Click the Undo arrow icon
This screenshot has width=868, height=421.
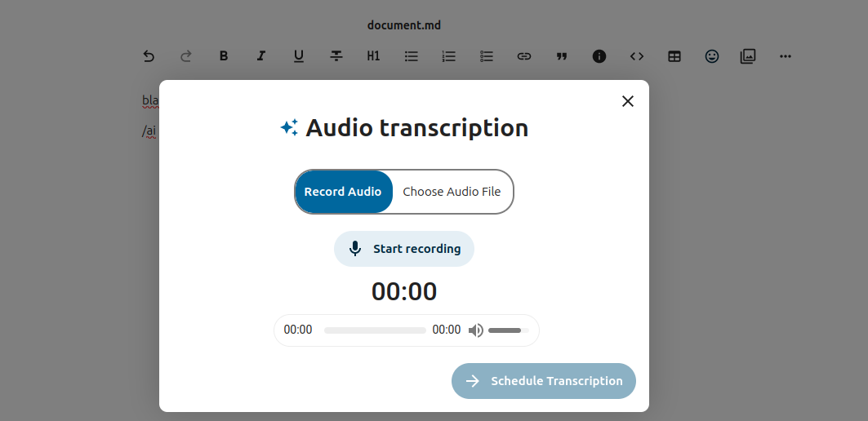[x=149, y=56]
